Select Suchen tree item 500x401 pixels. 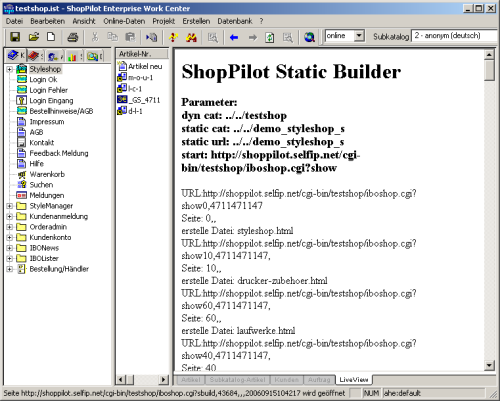[x=41, y=185]
